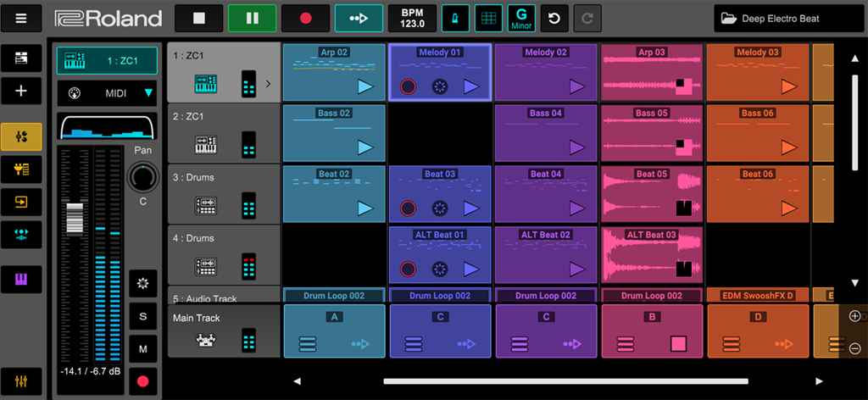This screenshot has width=868, height=400.
Task: Click the vertical scroll down arrow
Action: coord(854,283)
